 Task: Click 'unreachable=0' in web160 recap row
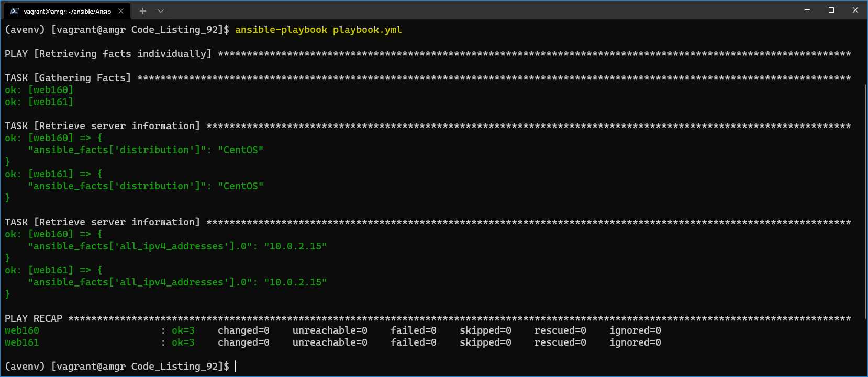pyautogui.click(x=330, y=330)
